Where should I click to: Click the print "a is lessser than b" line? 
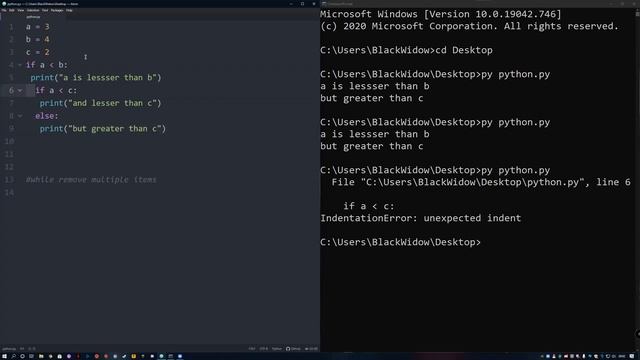pos(96,78)
